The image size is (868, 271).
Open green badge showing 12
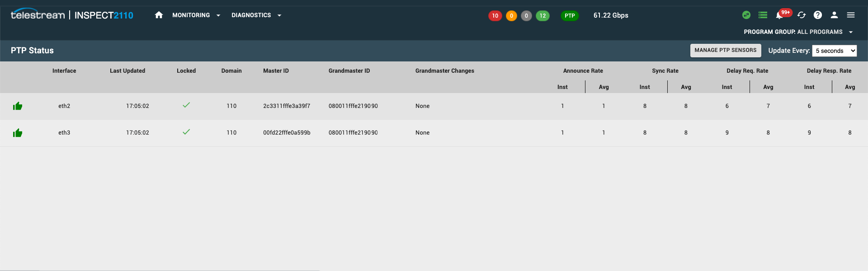[542, 16]
